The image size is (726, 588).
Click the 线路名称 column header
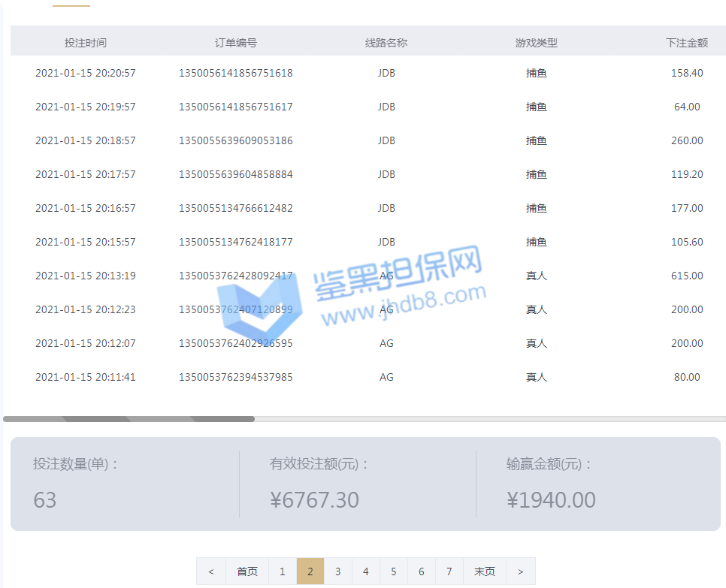click(386, 43)
